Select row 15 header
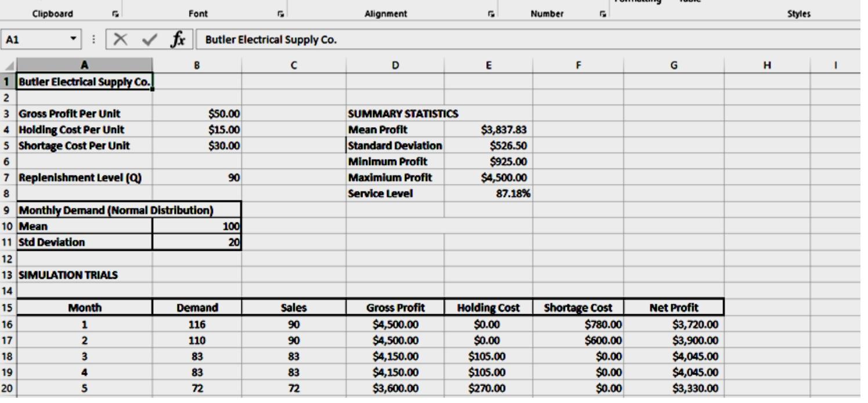This screenshot has height=403, width=868. (x=8, y=307)
